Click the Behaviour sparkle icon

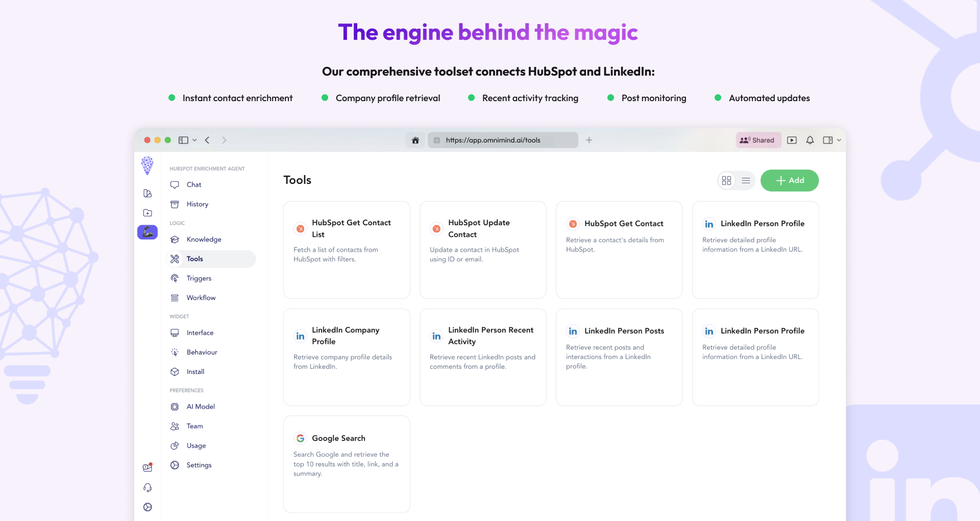coord(175,352)
